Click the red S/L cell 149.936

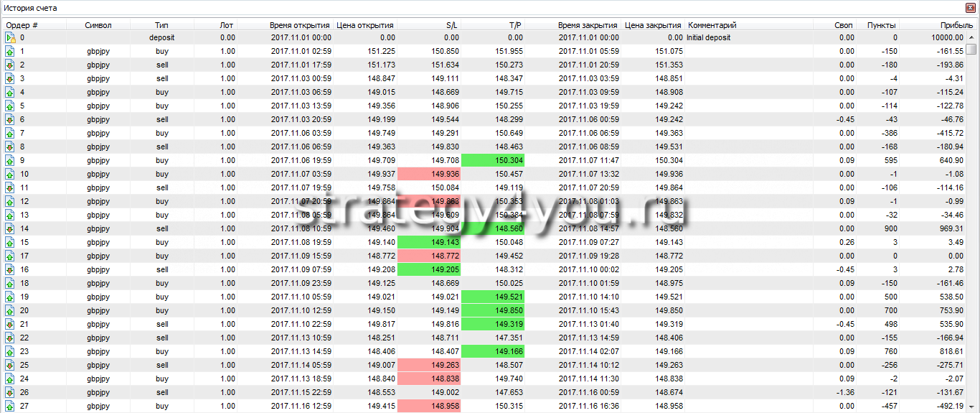pyautogui.click(x=429, y=175)
